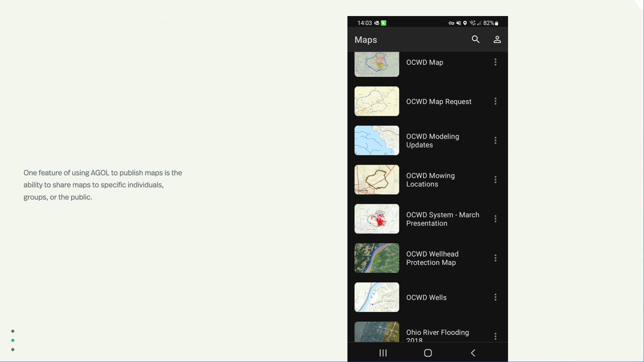The image size is (644, 362).
Task: Open the 'OCWD Map Request' title text
Action: pos(439,102)
